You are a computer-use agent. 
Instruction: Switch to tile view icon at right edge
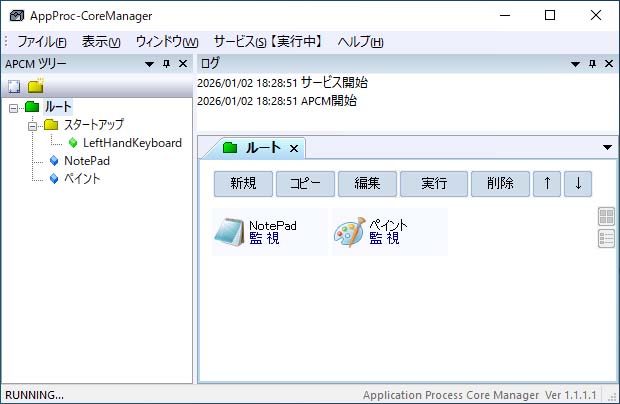[x=605, y=217]
